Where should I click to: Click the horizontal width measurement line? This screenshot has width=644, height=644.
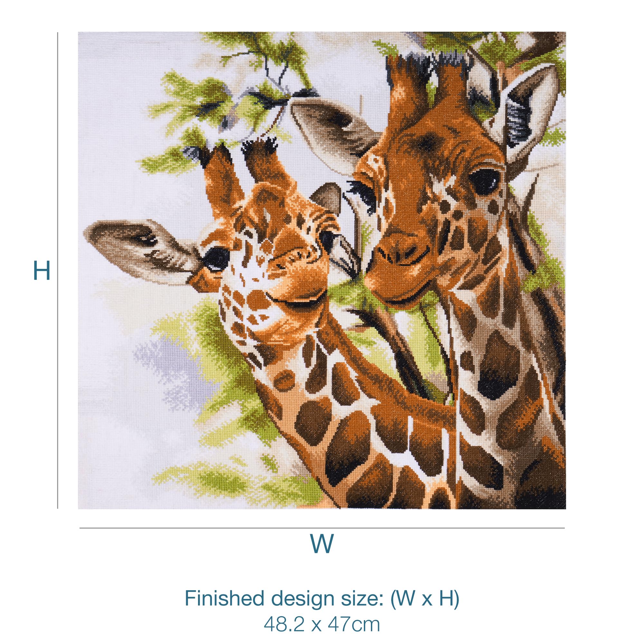(322, 528)
